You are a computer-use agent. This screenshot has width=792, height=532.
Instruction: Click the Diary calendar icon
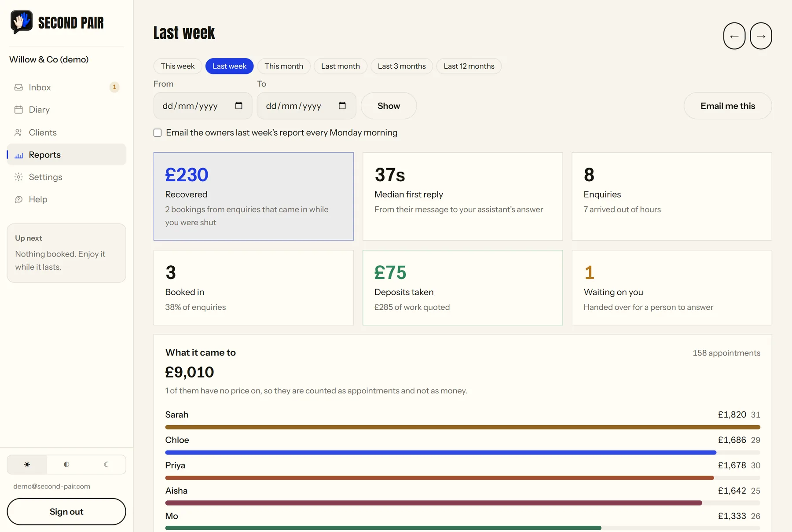tap(18, 110)
